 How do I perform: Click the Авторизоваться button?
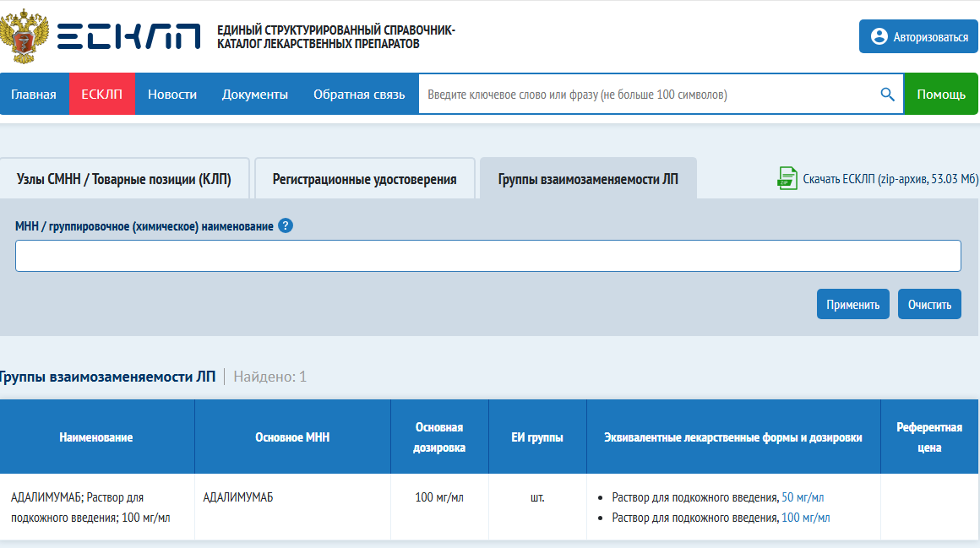[918, 37]
